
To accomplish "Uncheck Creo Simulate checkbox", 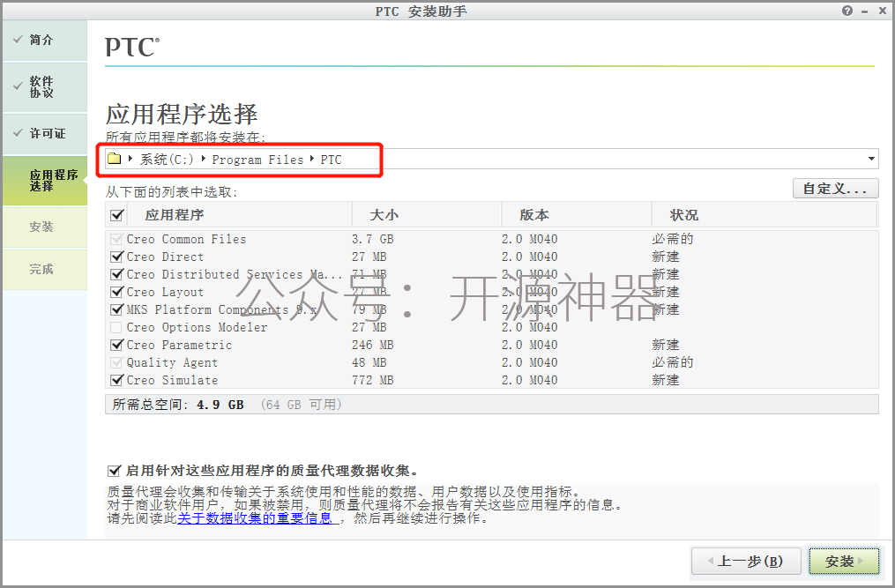I will pyautogui.click(x=116, y=380).
